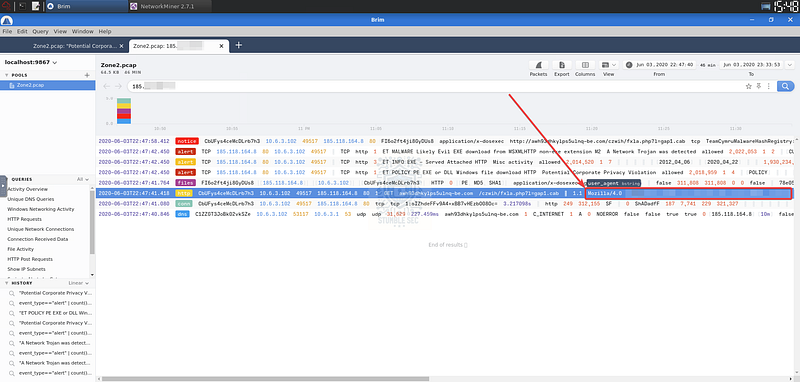Open the Query menu
Screen dimensions: 800x382
point(40,31)
